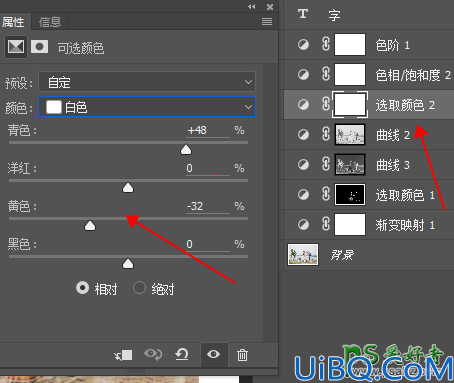Image resolution: width=454 pixels, height=383 pixels.
Task: Click the layer mask icon in Properties
Action: [39, 47]
